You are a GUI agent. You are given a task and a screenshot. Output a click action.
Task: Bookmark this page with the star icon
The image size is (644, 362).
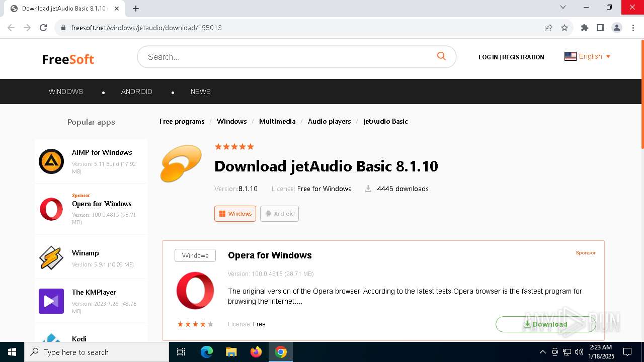coord(565,28)
